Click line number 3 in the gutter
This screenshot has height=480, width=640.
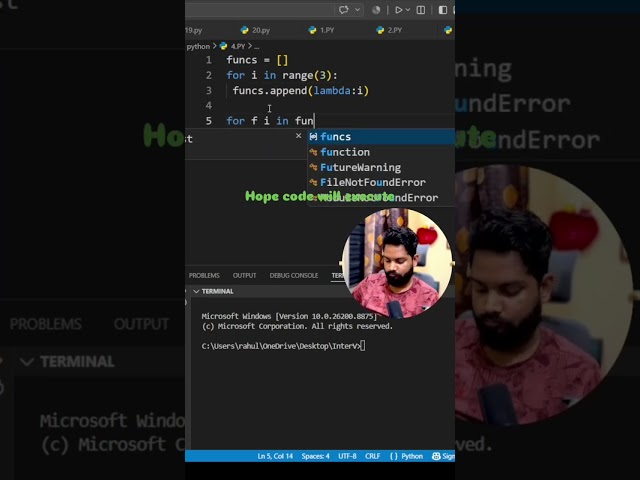click(x=209, y=90)
